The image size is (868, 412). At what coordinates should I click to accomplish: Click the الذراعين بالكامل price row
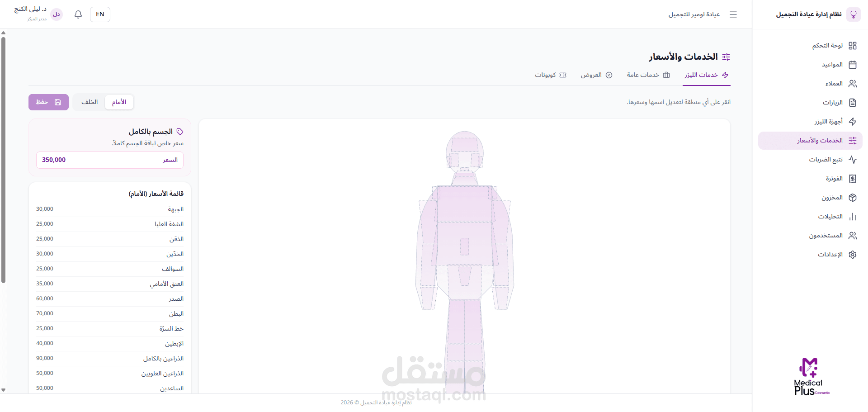click(110, 359)
